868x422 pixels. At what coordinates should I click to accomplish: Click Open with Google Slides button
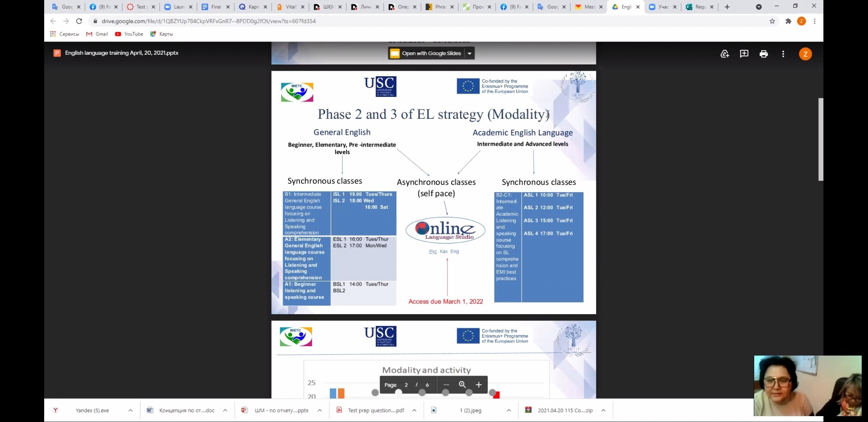(426, 54)
